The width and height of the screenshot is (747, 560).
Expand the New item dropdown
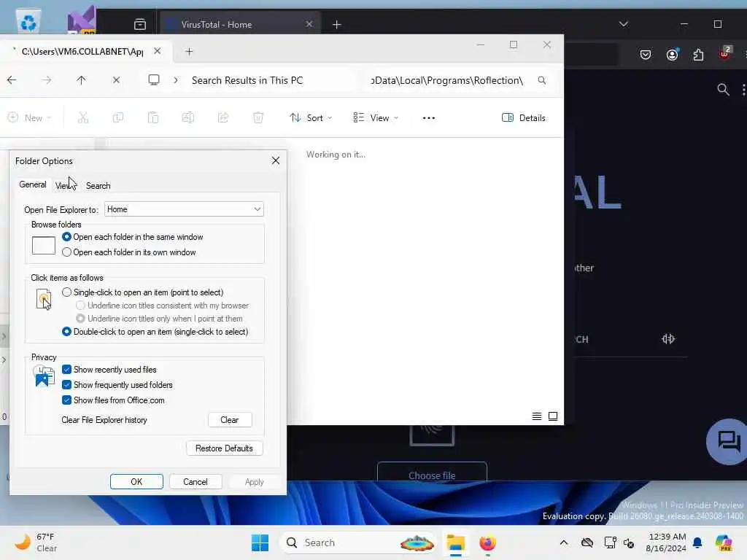(x=29, y=117)
